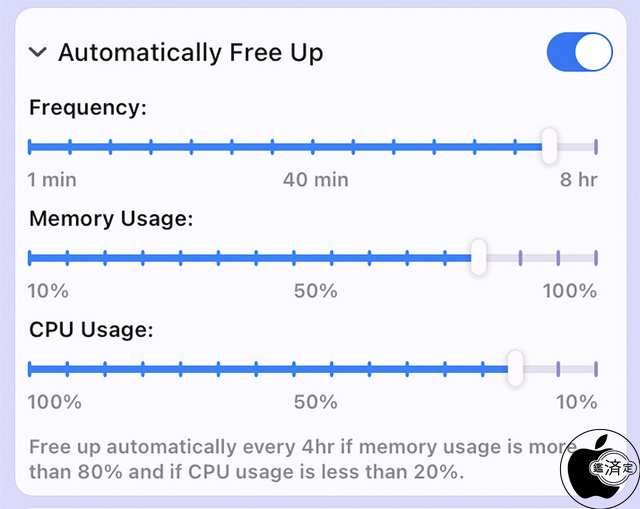
Task: Click the "Automatically Free Up" heading text
Action: (x=190, y=52)
